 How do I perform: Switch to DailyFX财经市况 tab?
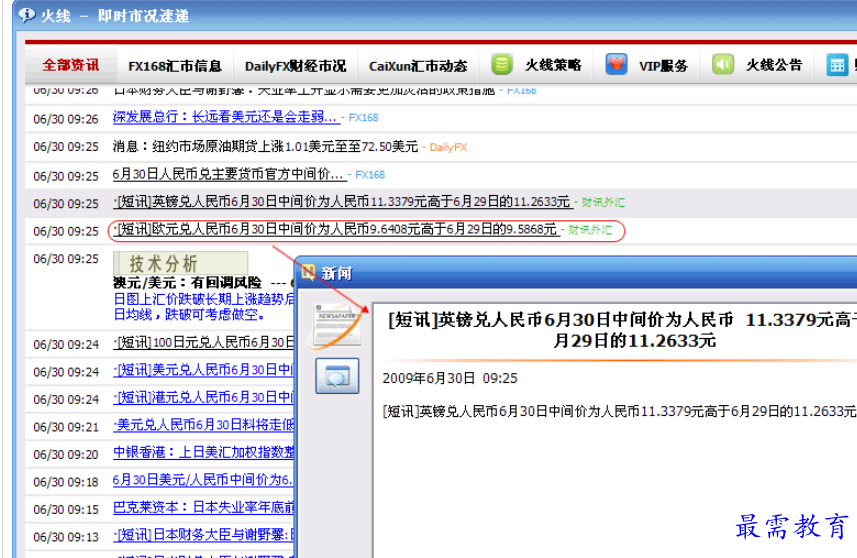pyautogui.click(x=296, y=66)
